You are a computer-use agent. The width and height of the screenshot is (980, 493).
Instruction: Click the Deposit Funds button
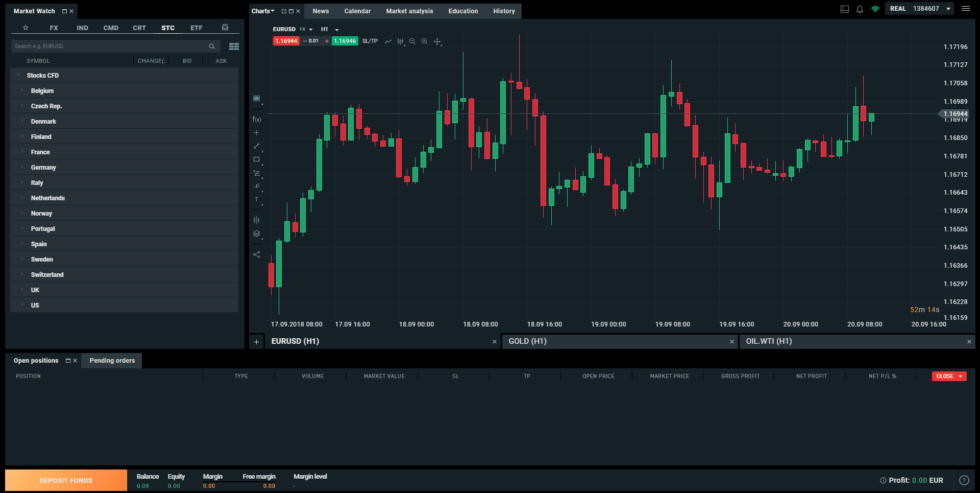click(66, 480)
